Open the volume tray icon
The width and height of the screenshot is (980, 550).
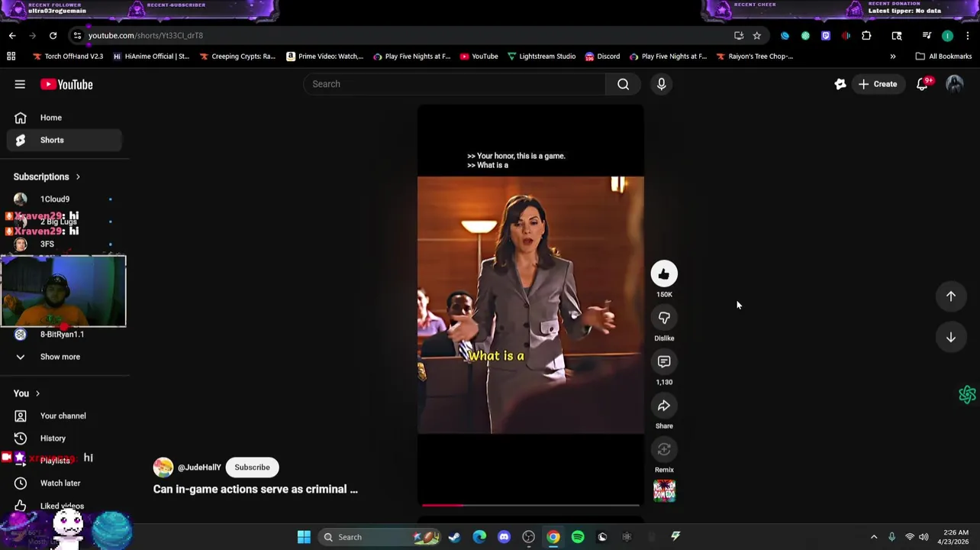(924, 537)
